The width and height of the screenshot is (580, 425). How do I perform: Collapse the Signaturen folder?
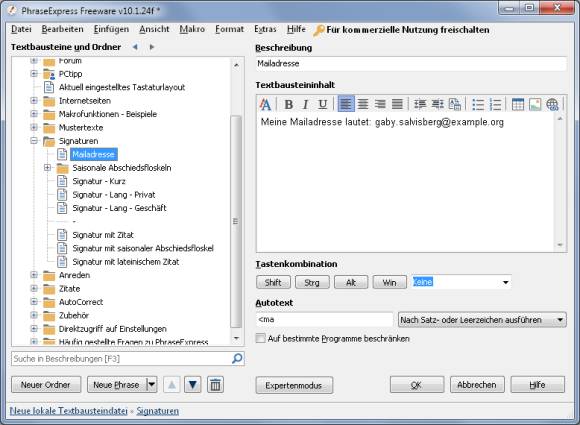pos(34,141)
